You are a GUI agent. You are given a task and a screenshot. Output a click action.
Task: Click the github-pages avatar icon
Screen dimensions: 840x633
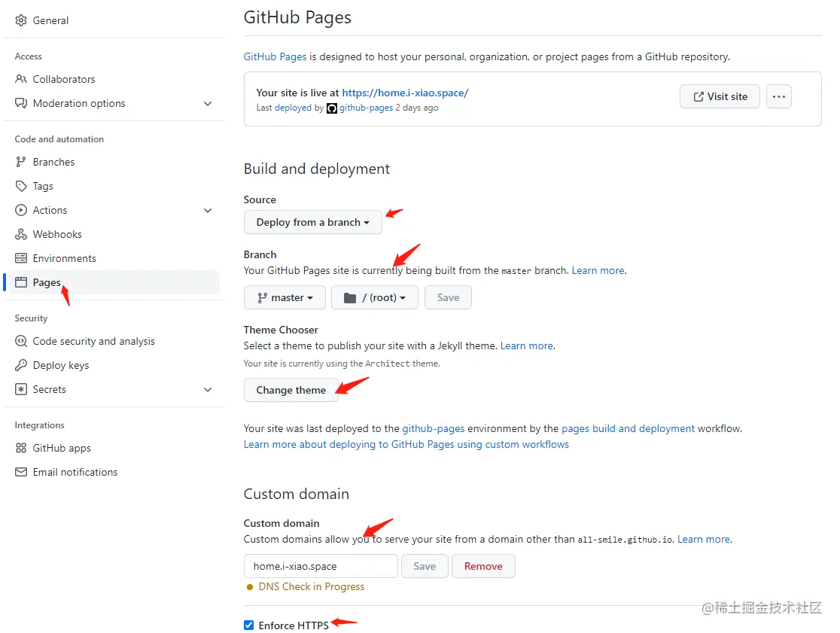click(332, 108)
